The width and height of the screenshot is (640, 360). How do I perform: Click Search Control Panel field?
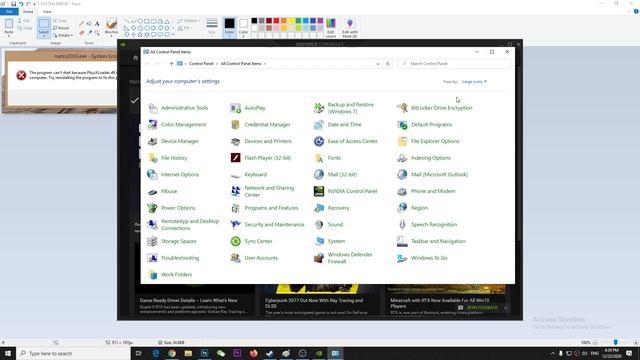point(454,64)
